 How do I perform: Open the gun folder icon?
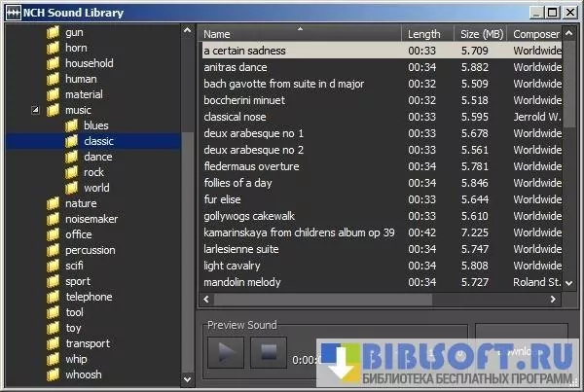point(54,32)
